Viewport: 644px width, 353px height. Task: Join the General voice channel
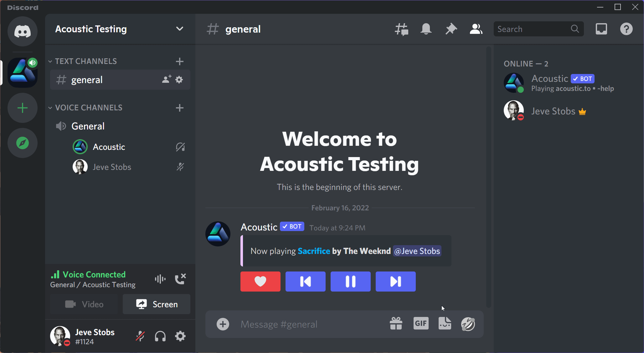(120, 126)
